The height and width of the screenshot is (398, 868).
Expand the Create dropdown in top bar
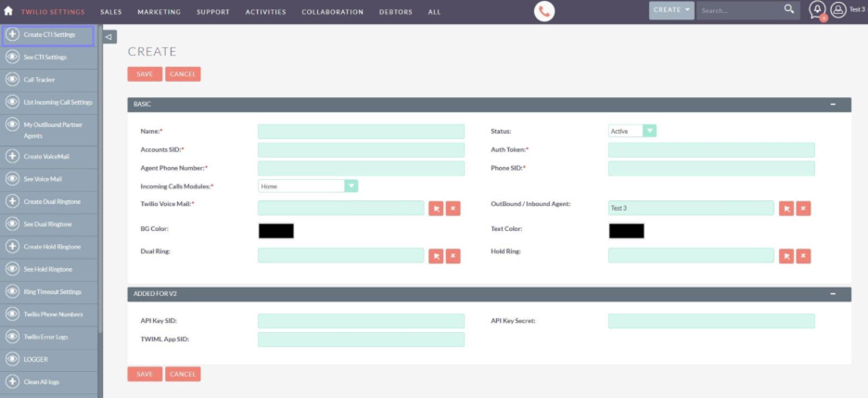coord(671,10)
